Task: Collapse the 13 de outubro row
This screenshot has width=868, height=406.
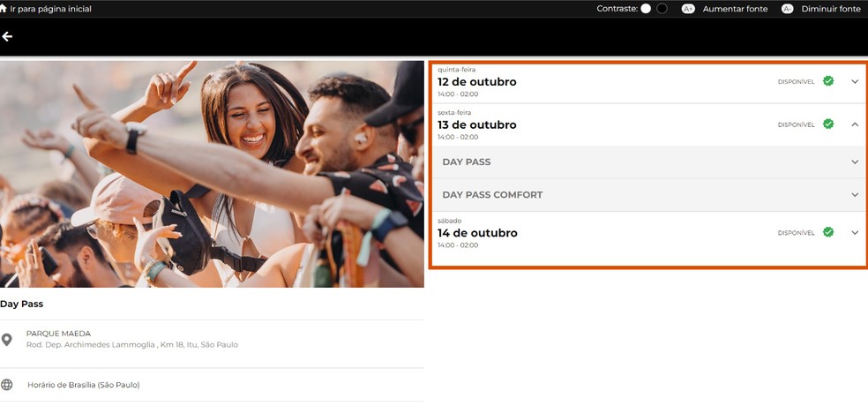Action: coord(855,124)
